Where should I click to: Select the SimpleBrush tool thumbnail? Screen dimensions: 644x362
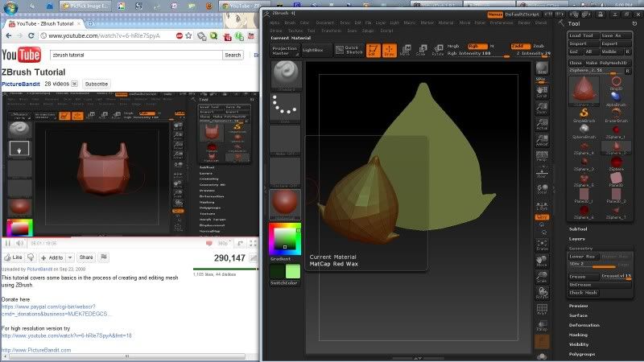(584, 114)
